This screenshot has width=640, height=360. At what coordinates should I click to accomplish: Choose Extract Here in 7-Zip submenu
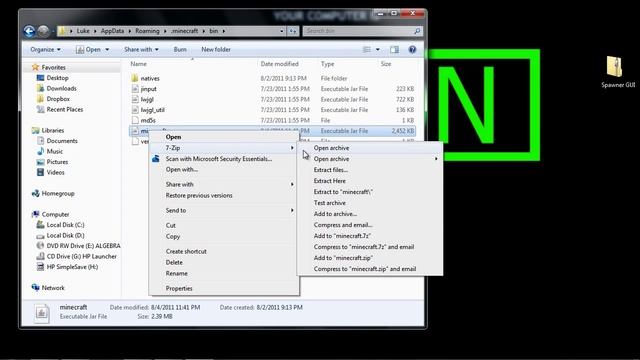click(x=329, y=181)
